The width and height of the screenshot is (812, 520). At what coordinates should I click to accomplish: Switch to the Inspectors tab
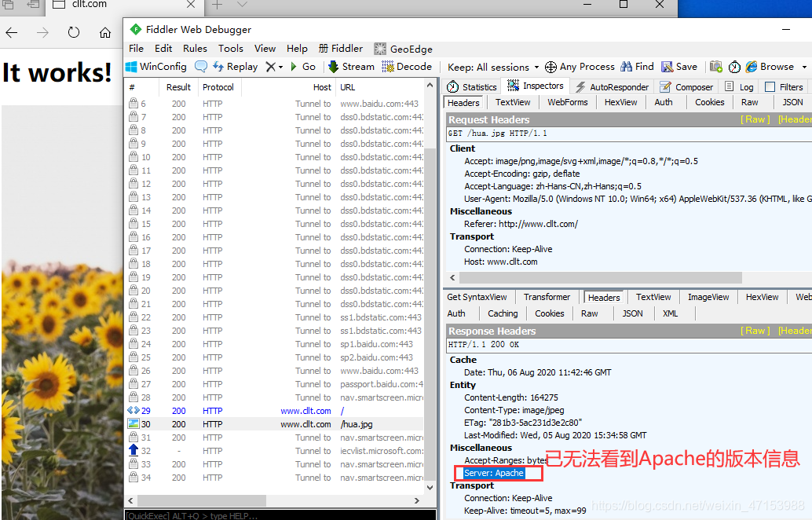click(536, 86)
